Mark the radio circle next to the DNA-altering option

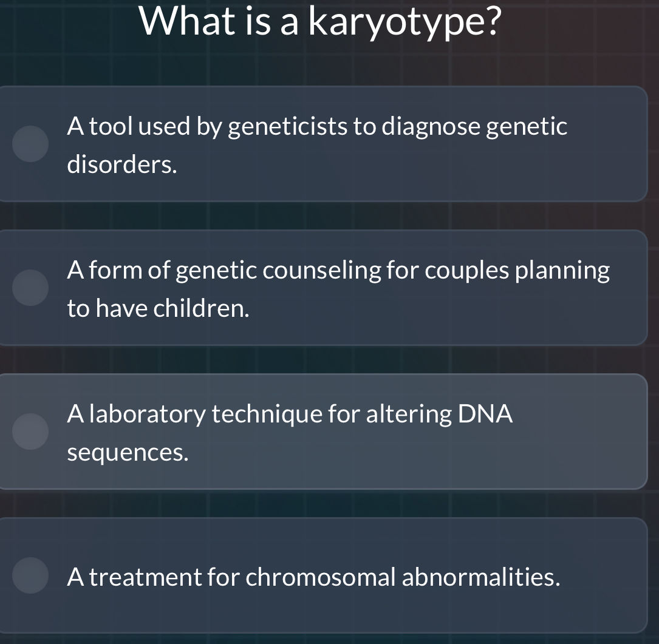30,432
